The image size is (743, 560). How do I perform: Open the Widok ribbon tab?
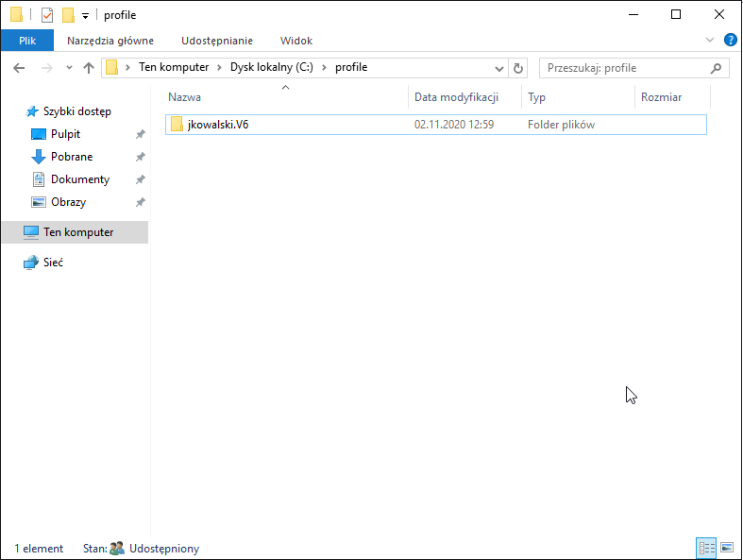296,41
